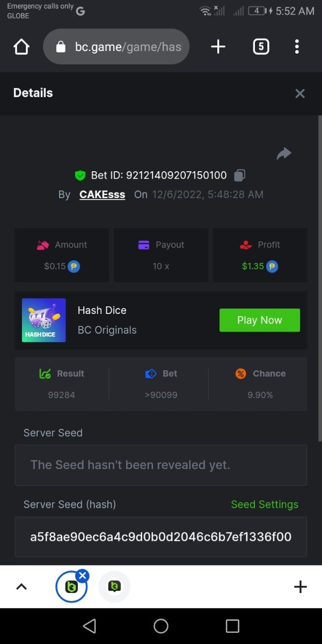The image size is (322, 644).
Task: Expand the bottom tab strip chevron
Action: pyautogui.click(x=21, y=587)
